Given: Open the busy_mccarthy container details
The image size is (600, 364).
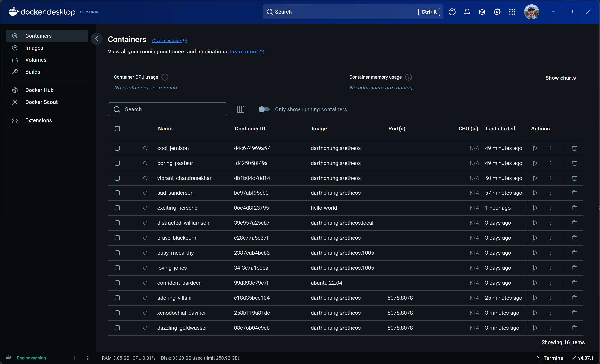Looking at the screenshot, I should tap(175, 253).
